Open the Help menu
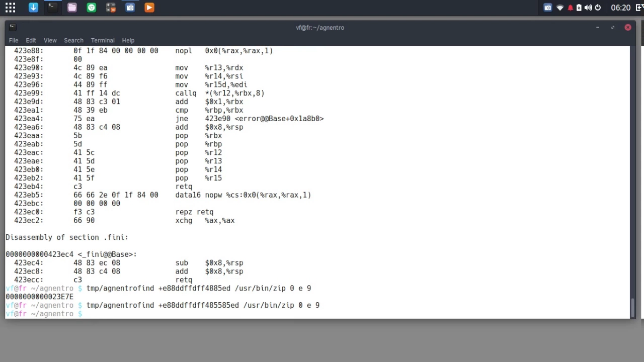 tap(128, 40)
